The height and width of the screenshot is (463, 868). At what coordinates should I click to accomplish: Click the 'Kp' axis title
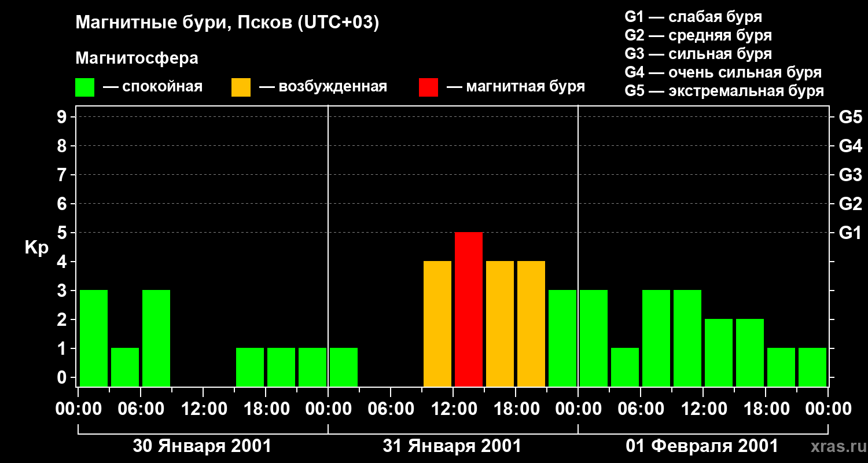coord(36,248)
